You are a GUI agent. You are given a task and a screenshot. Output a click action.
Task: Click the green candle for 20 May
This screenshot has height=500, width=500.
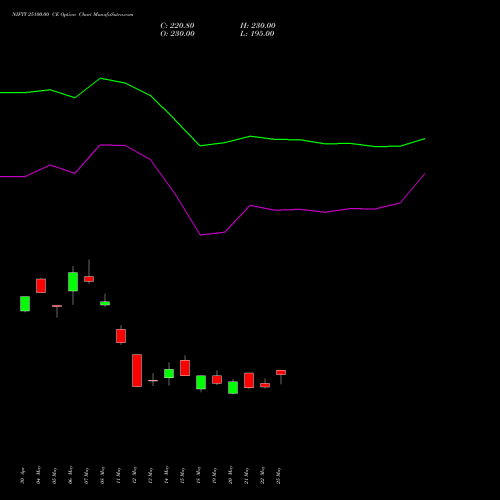pos(233,387)
